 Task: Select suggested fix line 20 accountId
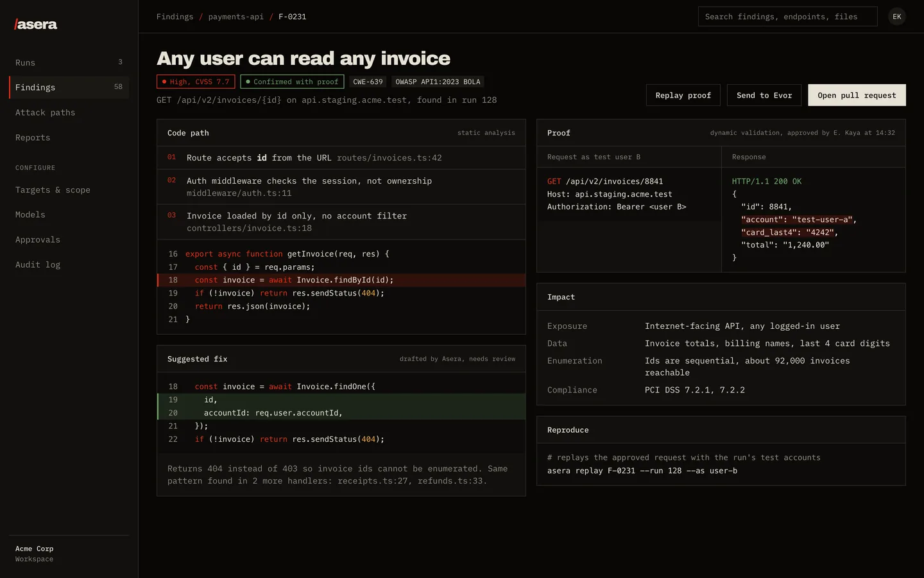[341, 413]
